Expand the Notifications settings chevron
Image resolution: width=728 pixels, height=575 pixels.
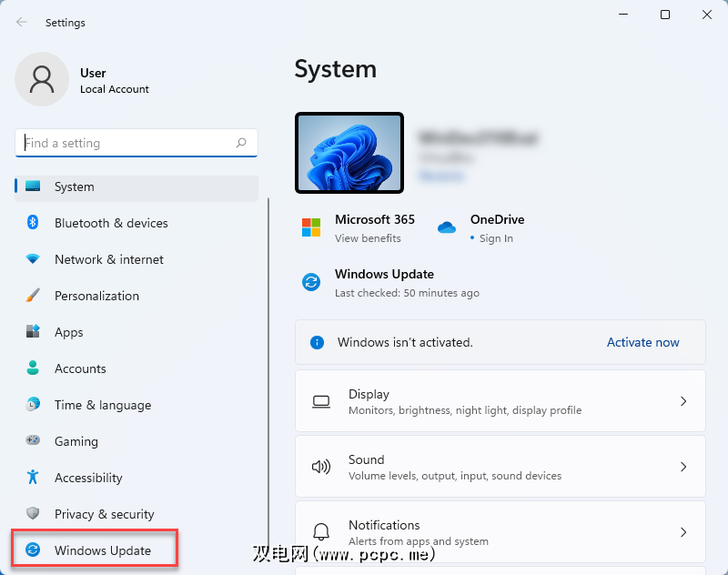point(683,532)
